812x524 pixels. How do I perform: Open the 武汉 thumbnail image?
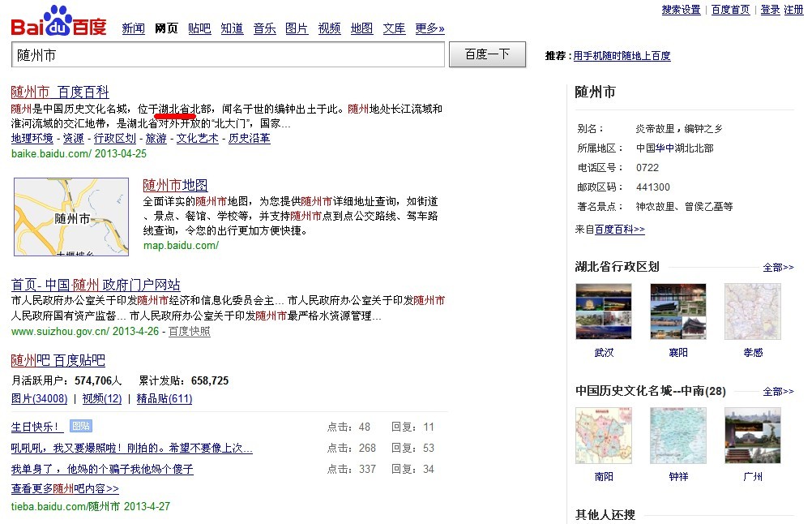click(x=604, y=311)
